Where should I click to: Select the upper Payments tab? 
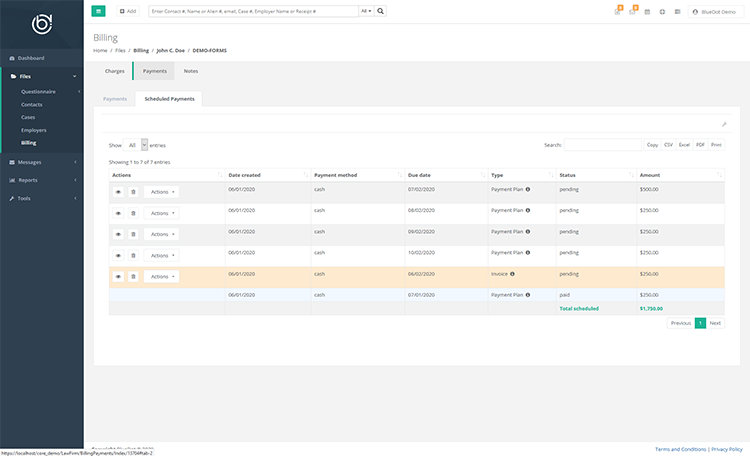(154, 71)
